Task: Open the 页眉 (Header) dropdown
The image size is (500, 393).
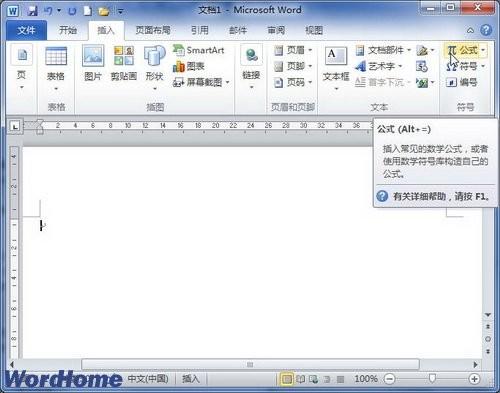Action: [293, 50]
